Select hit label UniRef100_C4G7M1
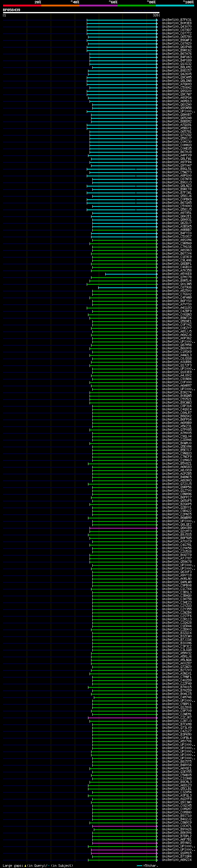The height and width of the screenshot is (868, 197). 177,545
